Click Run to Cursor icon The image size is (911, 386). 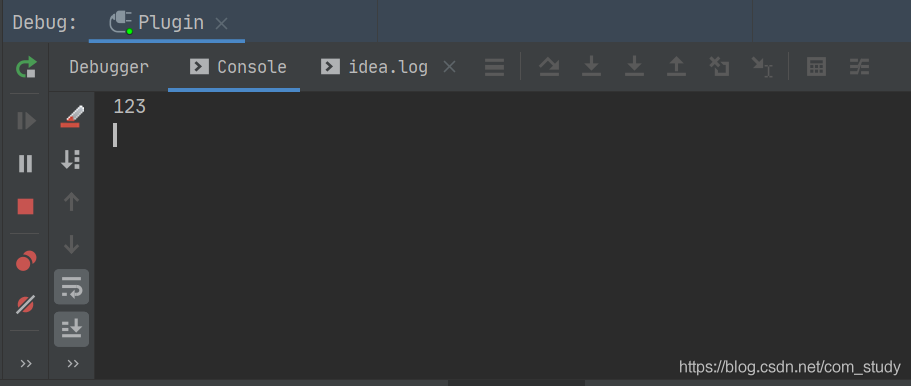(762, 67)
